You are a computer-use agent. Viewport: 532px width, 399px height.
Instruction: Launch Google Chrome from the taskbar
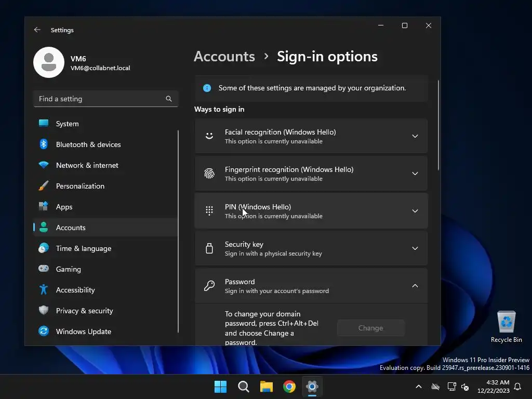click(289, 387)
